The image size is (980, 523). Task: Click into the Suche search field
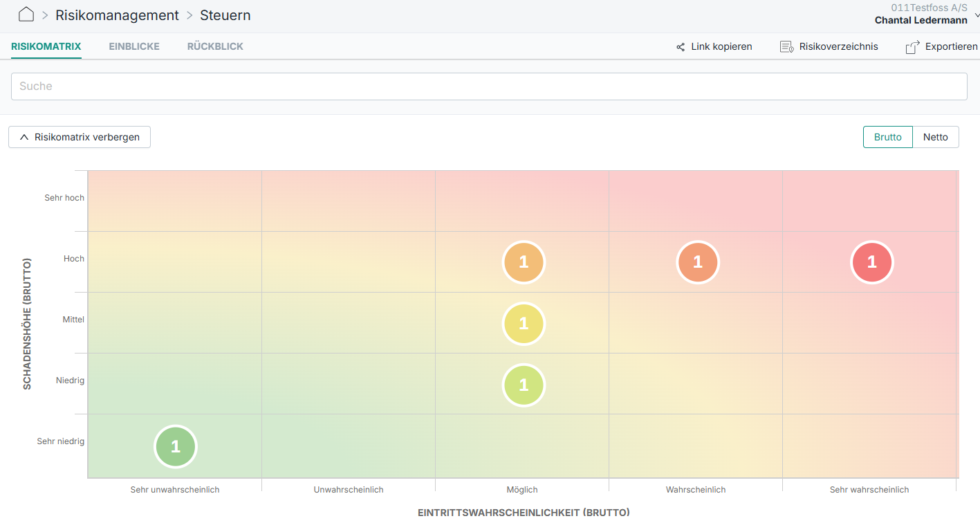point(489,86)
